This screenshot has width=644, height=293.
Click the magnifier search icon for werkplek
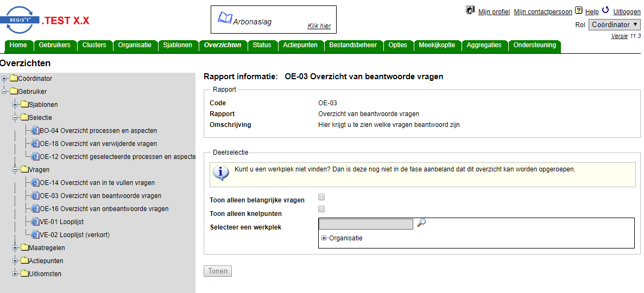pos(421,222)
